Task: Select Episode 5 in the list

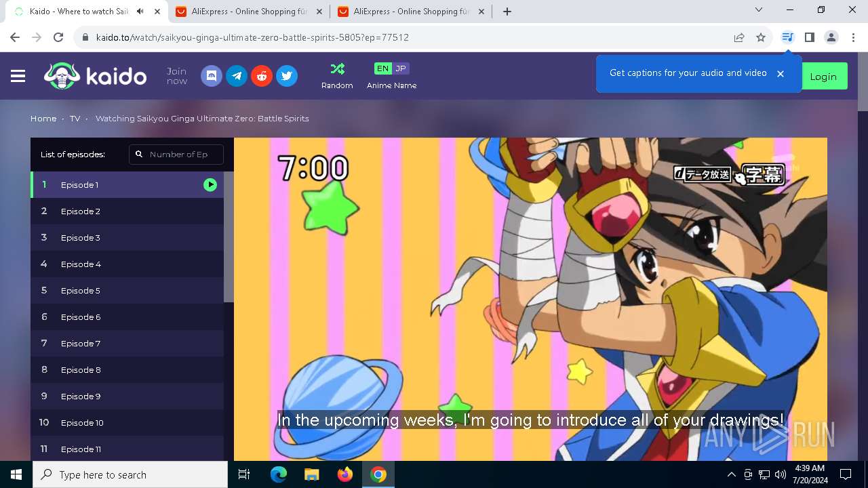Action: (127, 291)
